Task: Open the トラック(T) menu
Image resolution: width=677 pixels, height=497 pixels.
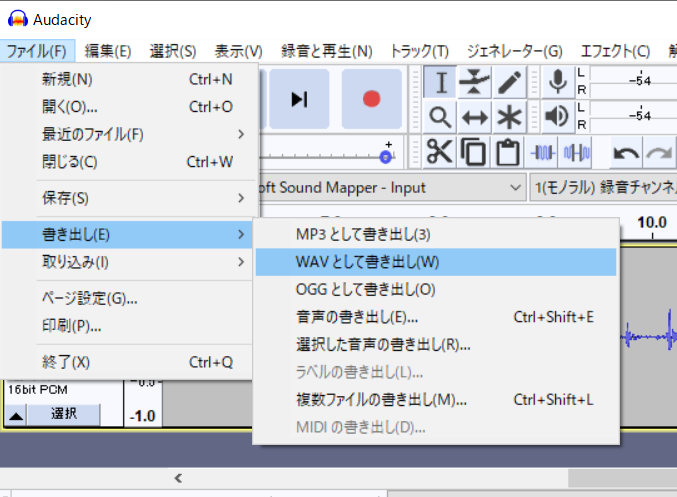Action: point(419,51)
